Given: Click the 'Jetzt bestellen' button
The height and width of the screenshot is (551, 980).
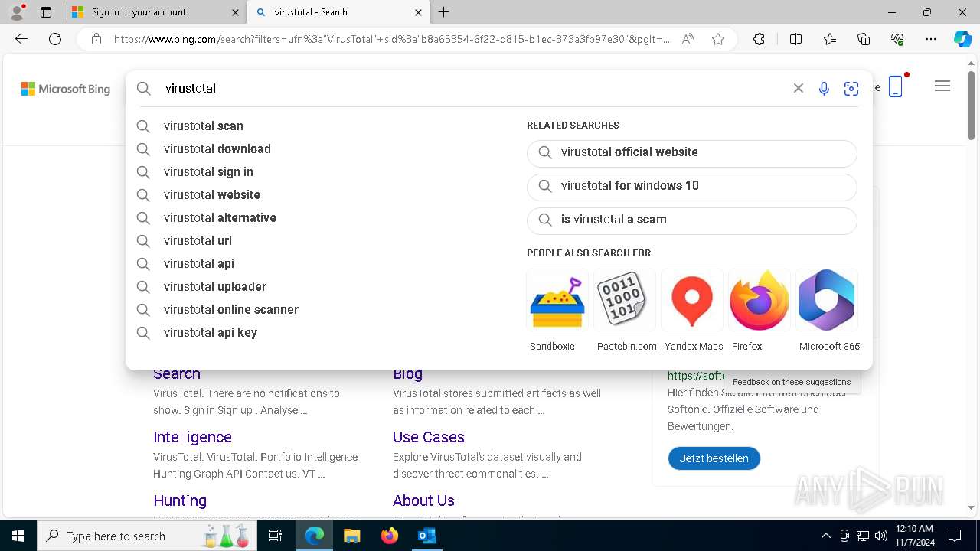Looking at the screenshot, I should 714,458.
